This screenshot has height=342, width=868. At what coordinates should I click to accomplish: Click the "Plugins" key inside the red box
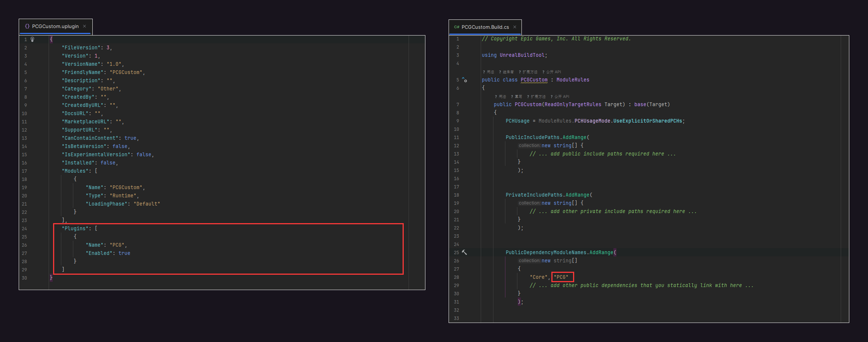click(x=74, y=228)
